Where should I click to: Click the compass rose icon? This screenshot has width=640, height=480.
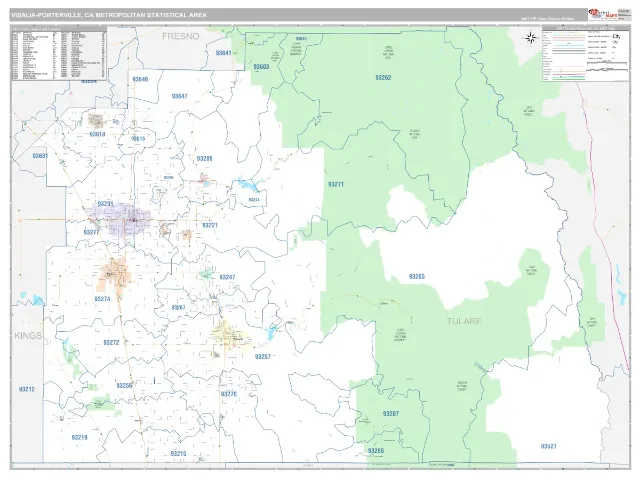(x=531, y=38)
